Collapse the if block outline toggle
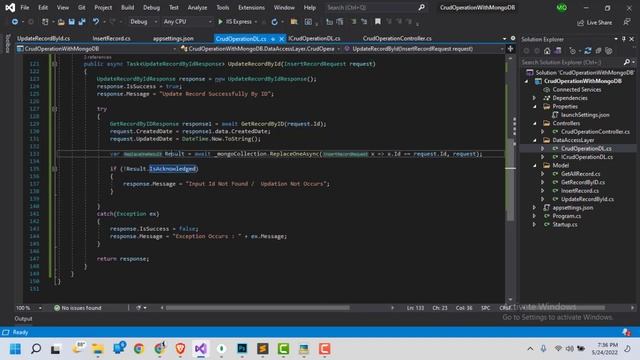 click(54, 169)
